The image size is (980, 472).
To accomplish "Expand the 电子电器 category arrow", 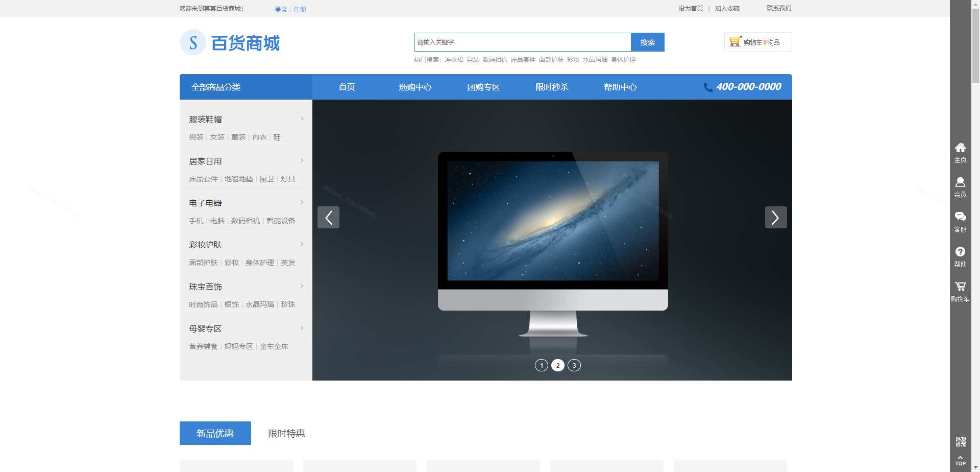I will (x=302, y=203).
